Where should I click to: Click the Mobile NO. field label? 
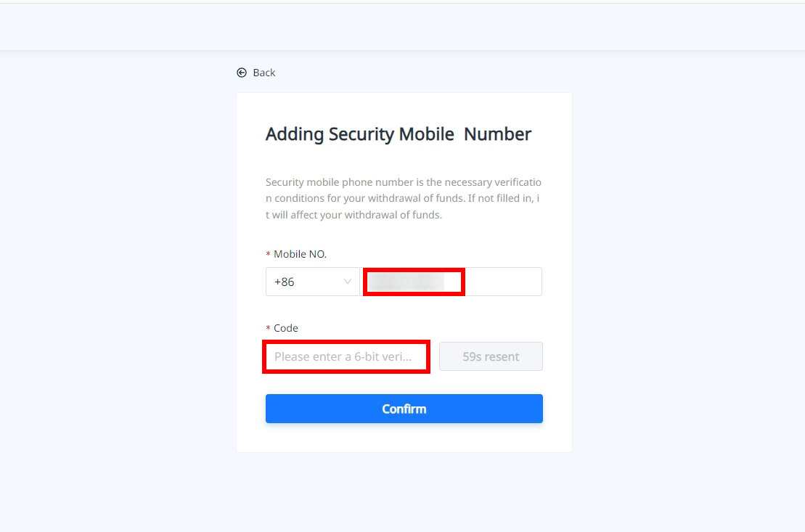(300, 254)
